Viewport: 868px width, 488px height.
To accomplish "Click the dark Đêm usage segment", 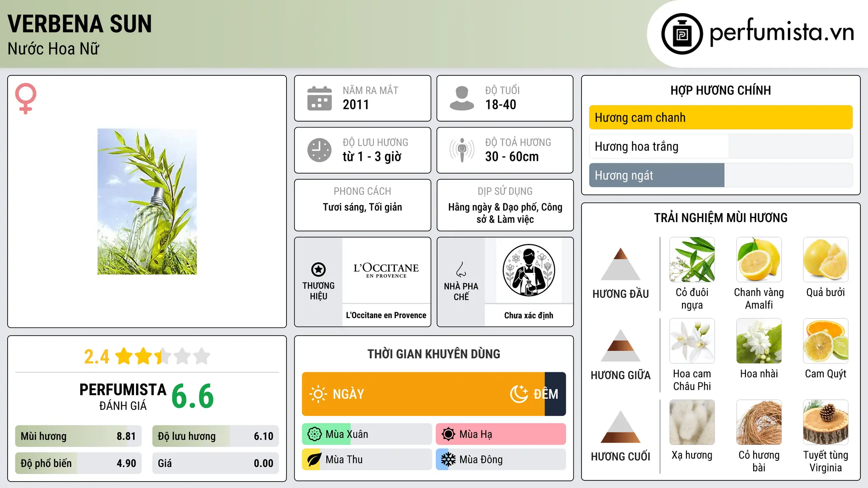I will [555, 394].
